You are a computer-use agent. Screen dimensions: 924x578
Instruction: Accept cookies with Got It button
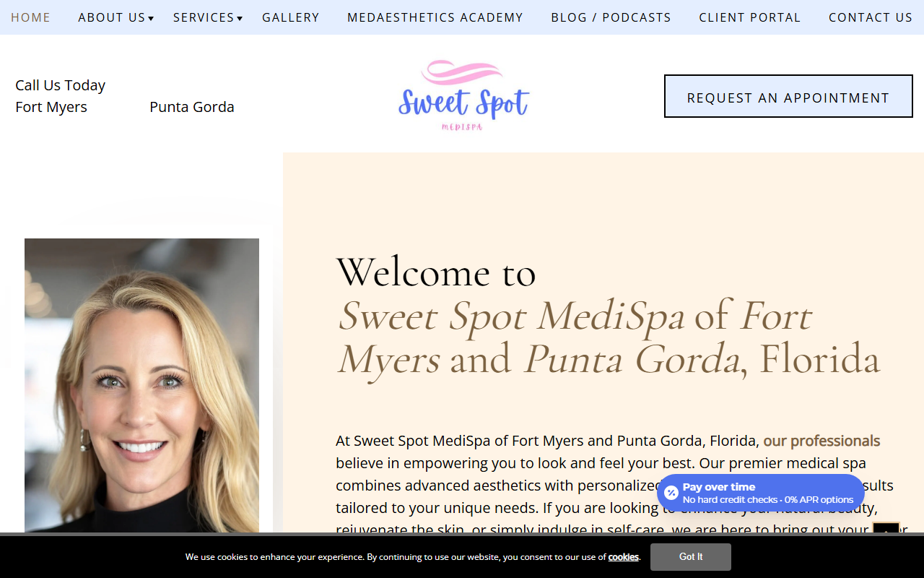(x=691, y=557)
